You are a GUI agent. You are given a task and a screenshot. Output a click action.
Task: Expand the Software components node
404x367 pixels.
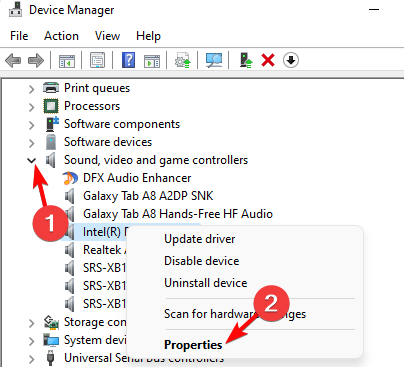31,125
